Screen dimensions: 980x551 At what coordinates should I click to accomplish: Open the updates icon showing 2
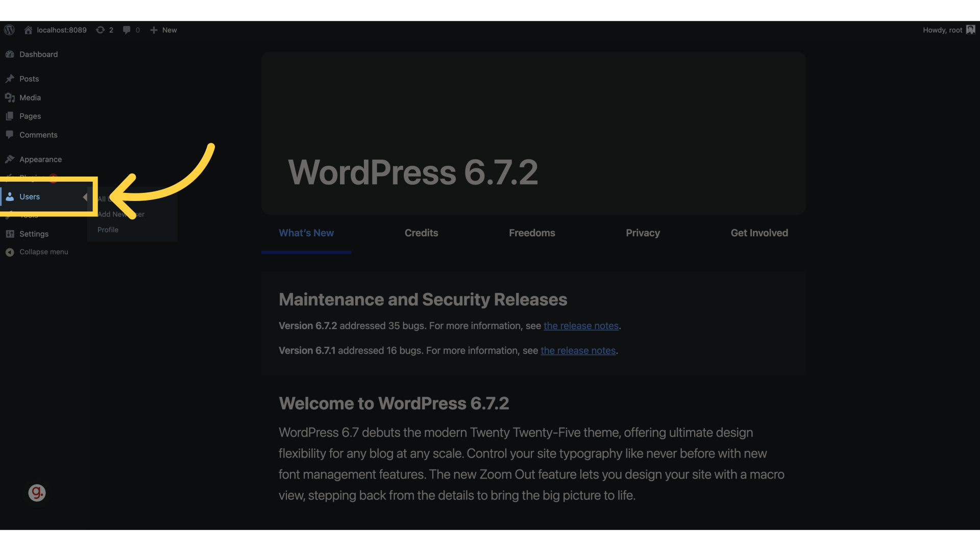[101, 30]
